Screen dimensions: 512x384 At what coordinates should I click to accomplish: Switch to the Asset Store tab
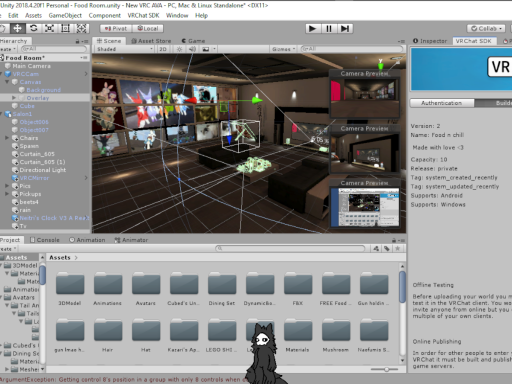[151, 41]
